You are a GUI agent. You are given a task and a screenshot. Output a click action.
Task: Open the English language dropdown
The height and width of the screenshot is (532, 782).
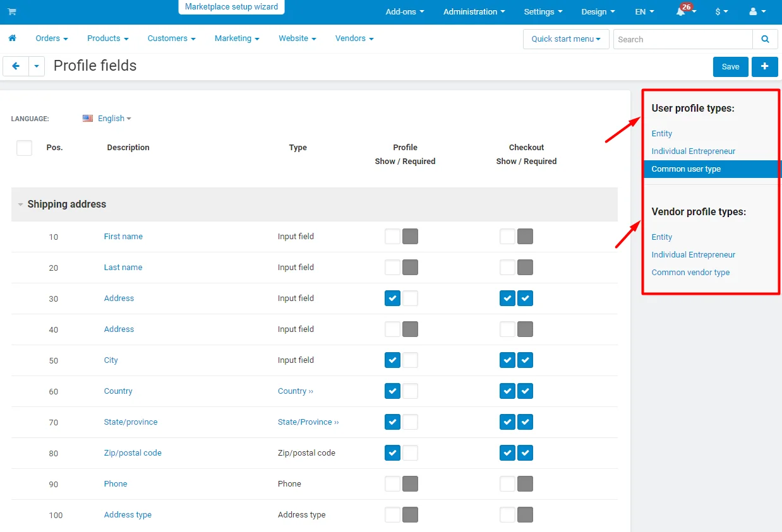(x=107, y=119)
